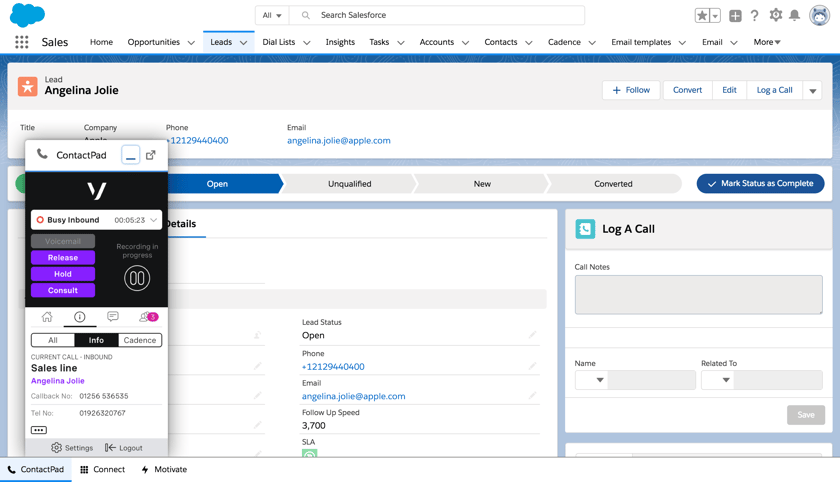Click the ContactPad phone handset icon

click(42, 154)
